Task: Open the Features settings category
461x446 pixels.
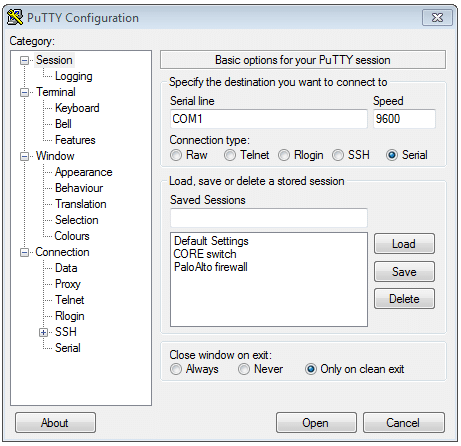Action: click(75, 140)
